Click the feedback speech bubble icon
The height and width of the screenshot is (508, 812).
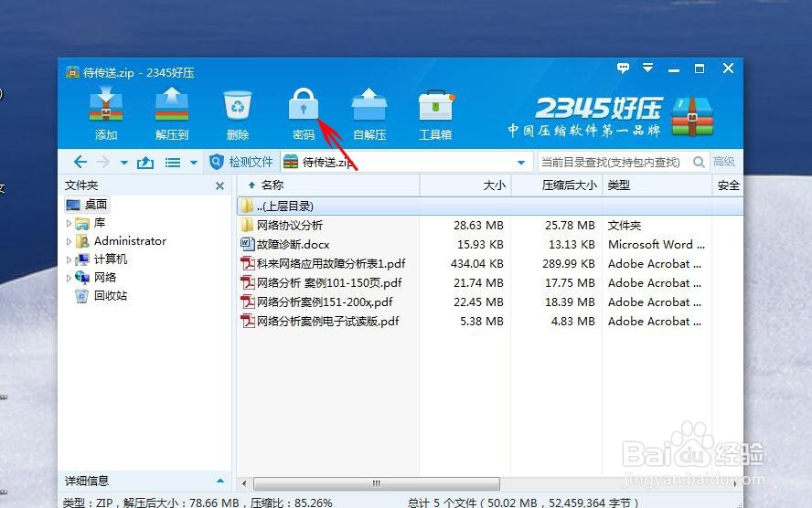(x=623, y=68)
